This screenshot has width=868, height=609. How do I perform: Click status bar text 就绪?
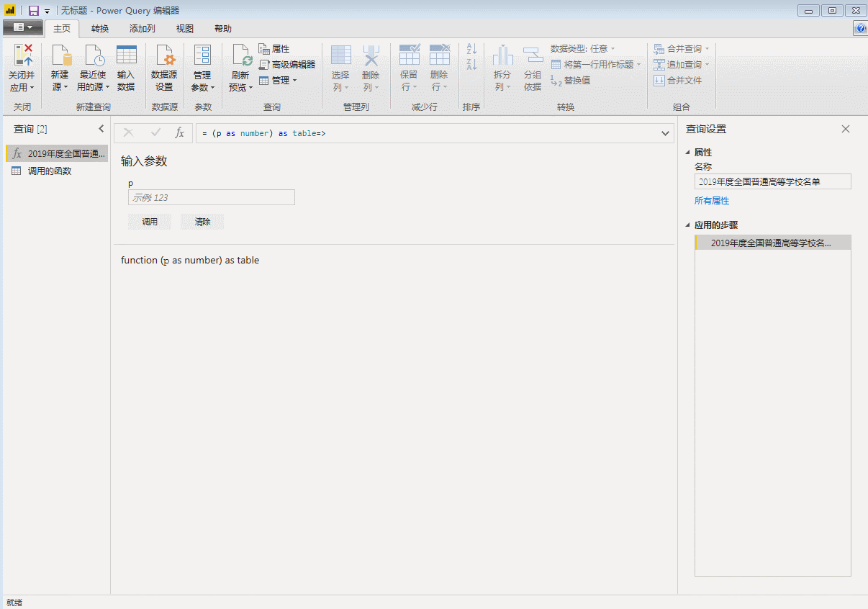(x=14, y=603)
